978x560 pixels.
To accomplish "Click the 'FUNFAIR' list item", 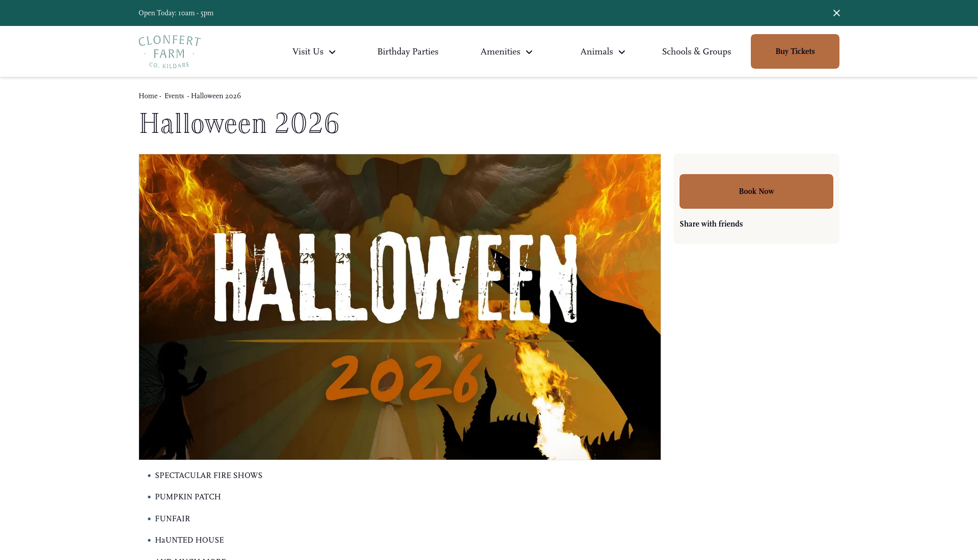I will point(172,519).
